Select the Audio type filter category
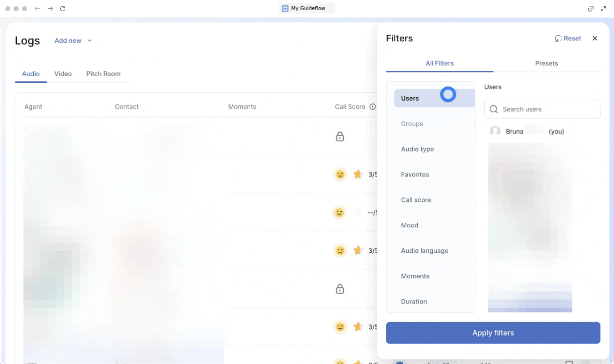614x364 pixels. click(417, 149)
